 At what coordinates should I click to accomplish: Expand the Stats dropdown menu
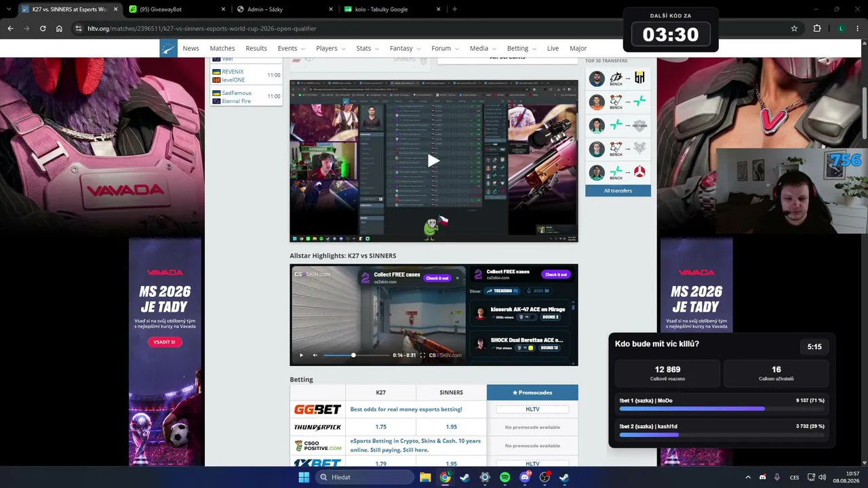[x=368, y=48]
